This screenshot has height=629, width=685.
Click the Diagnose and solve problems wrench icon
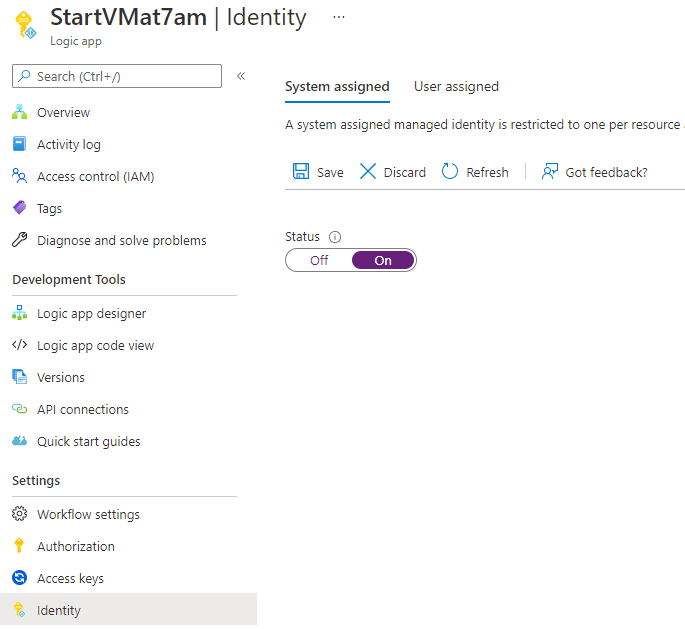(19, 241)
